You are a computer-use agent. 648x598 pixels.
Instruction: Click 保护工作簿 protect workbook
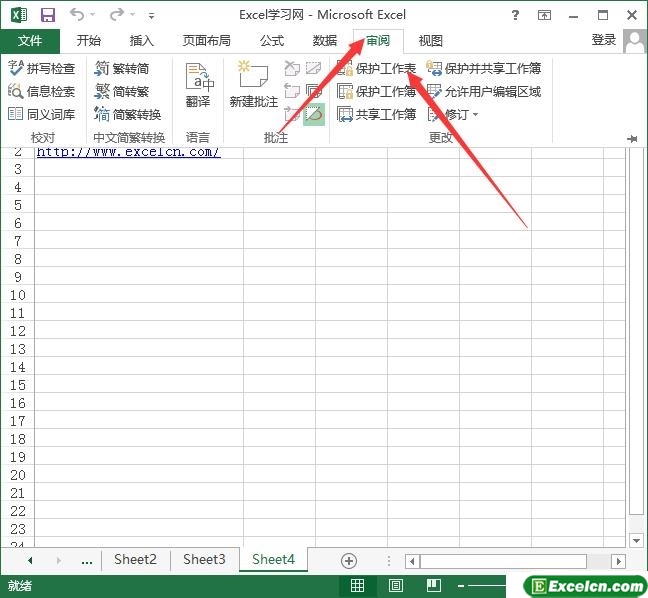tap(376, 91)
